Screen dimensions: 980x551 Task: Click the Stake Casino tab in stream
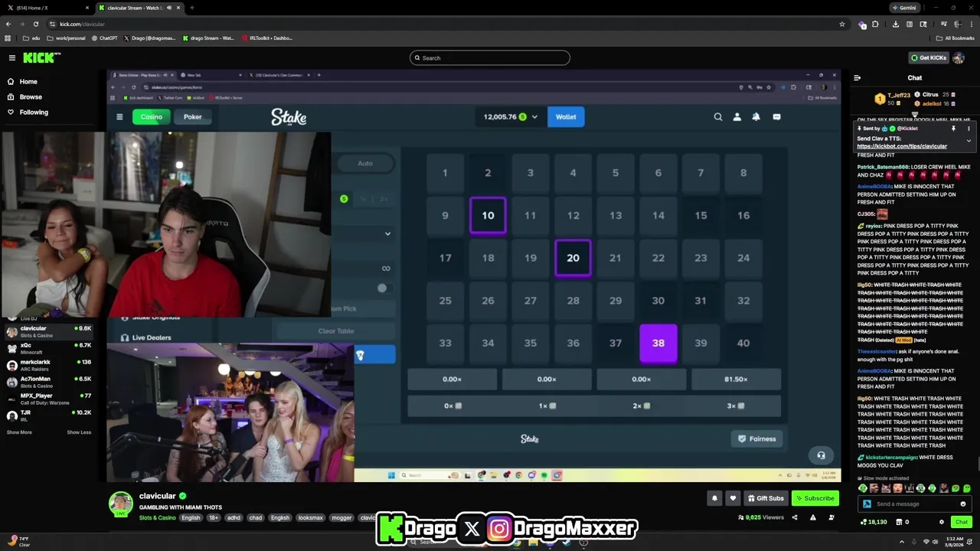(x=151, y=116)
